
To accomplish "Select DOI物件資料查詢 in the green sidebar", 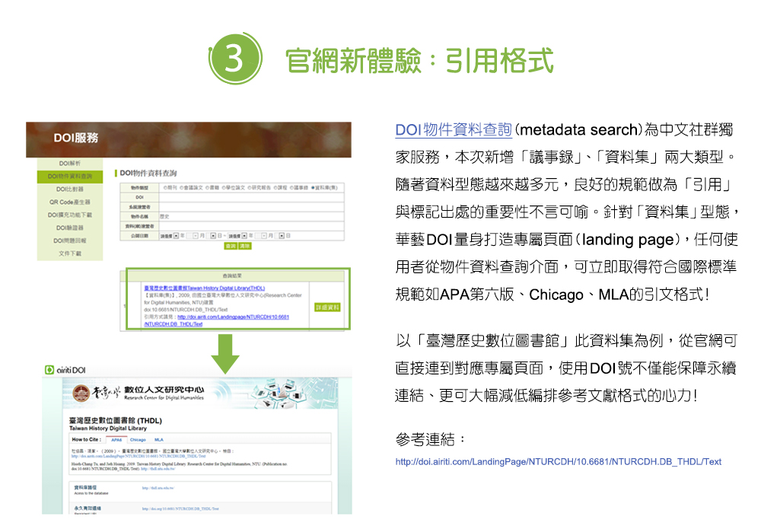I will coord(70,177).
